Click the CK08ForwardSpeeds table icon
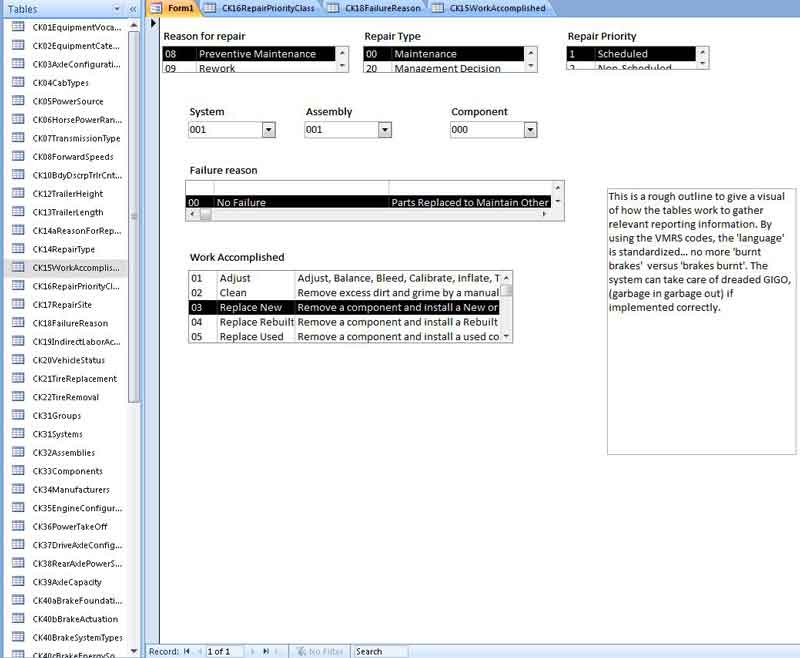Screen dimensions: 800x658 pyautogui.click(x=18, y=156)
